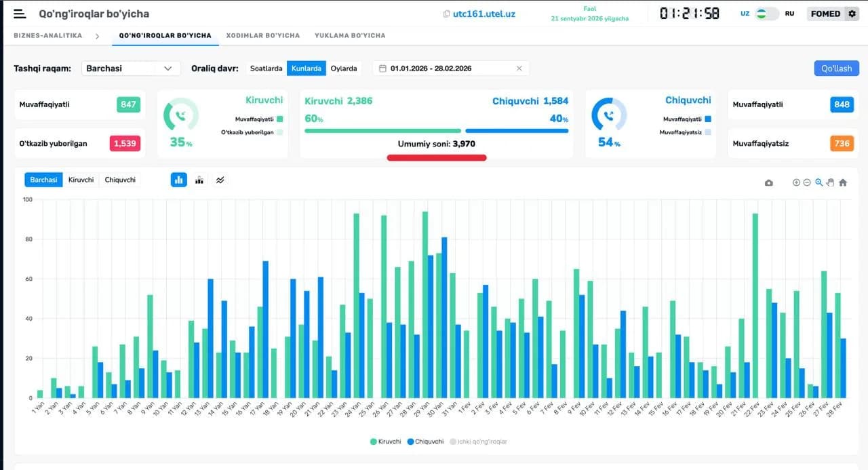The height and width of the screenshot is (470, 868).
Task: Show Barchasi calls in chart
Action: (x=44, y=180)
